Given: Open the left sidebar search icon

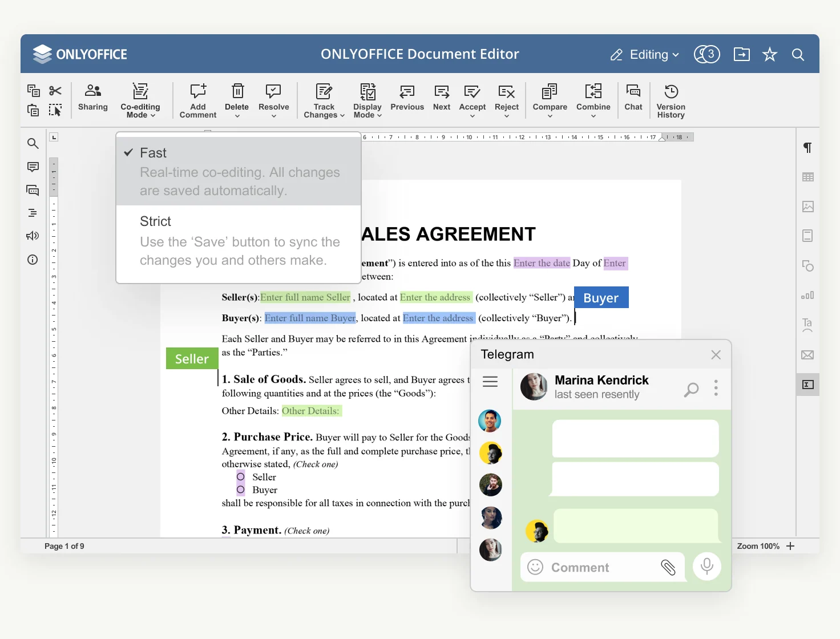Looking at the screenshot, I should 33,143.
